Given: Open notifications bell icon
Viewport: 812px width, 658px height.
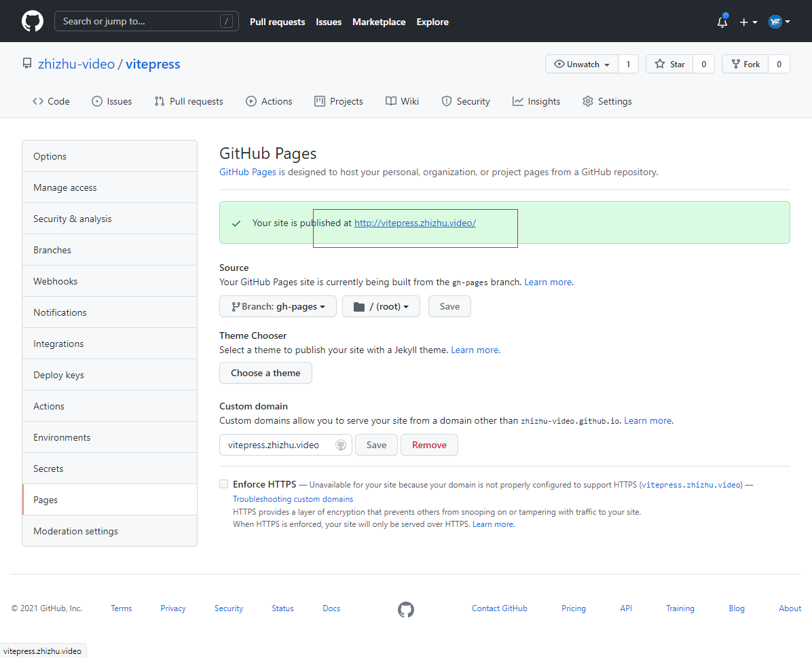Looking at the screenshot, I should (x=722, y=22).
